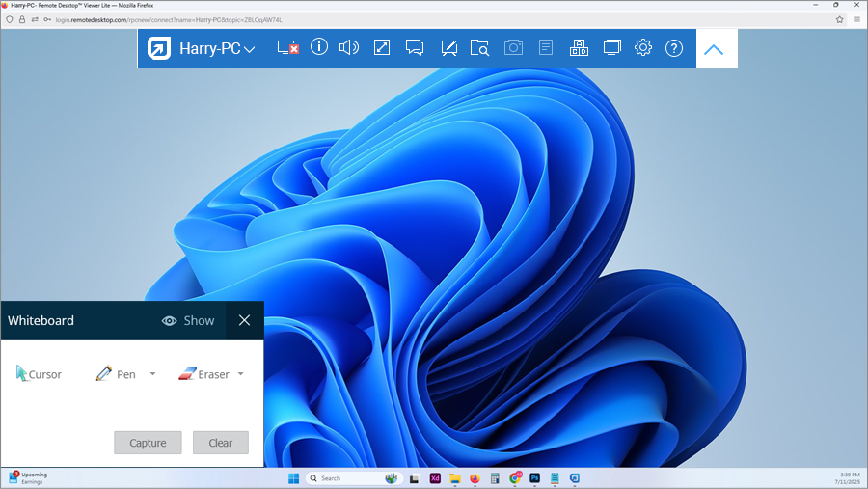Toggle whiteboard visibility with Show eye
Screen dimensions: 868x489
tap(188, 320)
